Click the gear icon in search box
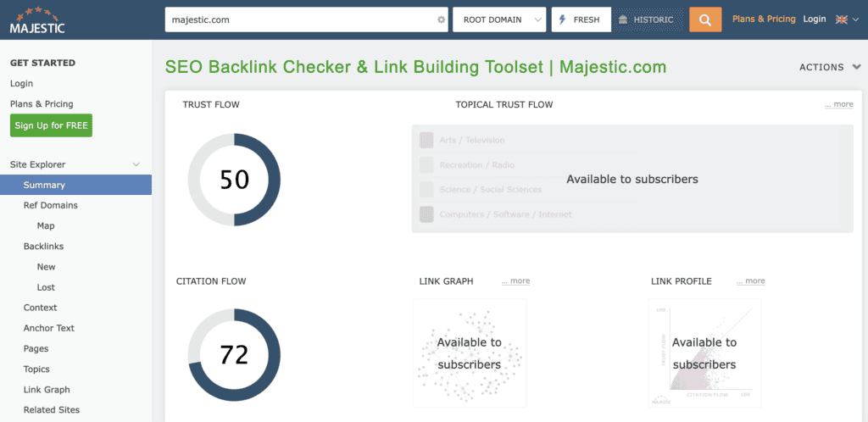868x422 pixels. (x=441, y=19)
